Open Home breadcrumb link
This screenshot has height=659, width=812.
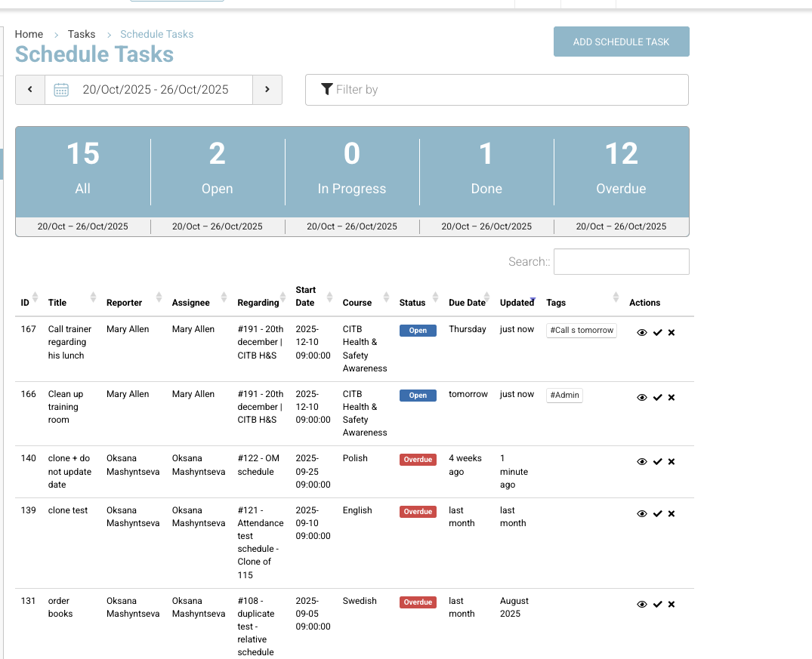tap(29, 34)
